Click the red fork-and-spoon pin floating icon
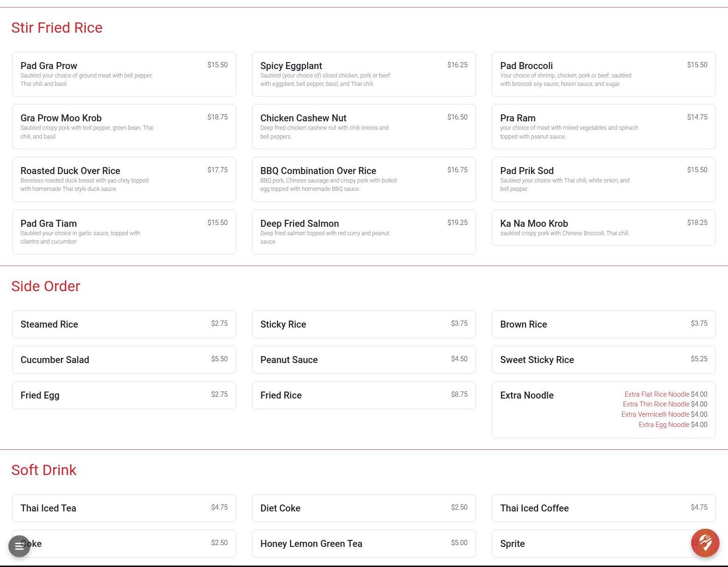The width and height of the screenshot is (728, 567). point(705,543)
